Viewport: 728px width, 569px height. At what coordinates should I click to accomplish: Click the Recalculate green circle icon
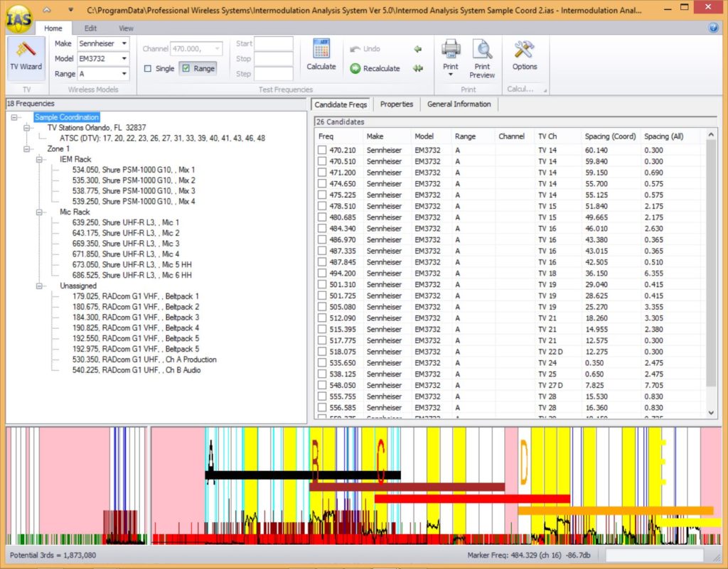pyautogui.click(x=355, y=69)
